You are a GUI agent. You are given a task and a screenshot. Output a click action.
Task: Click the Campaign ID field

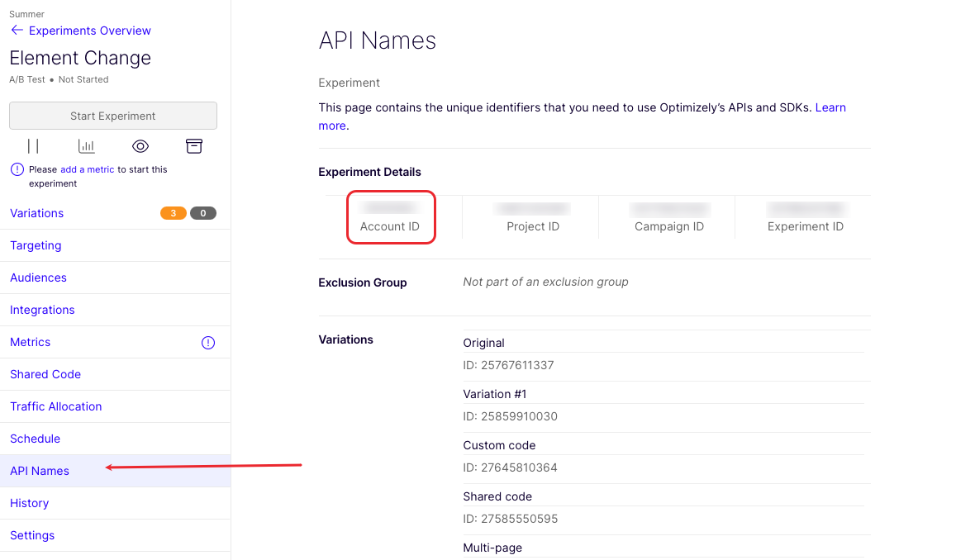pyautogui.click(x=668, y=217)
